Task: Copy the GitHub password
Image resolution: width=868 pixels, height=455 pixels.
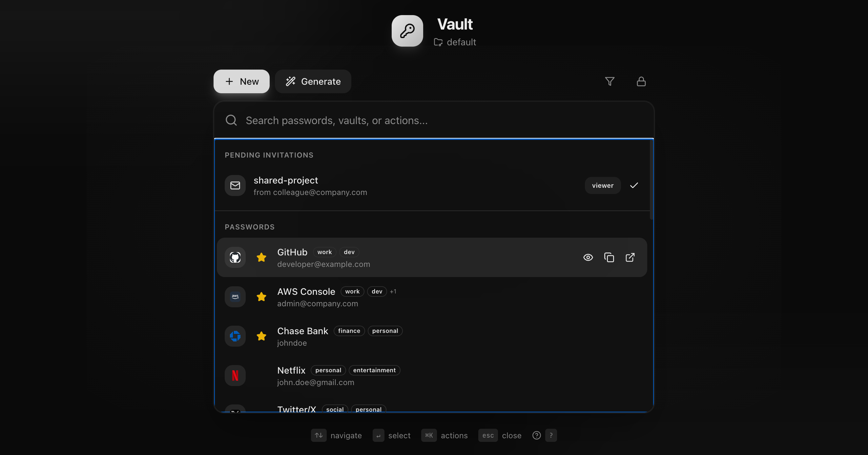Action: click(609, 257)
